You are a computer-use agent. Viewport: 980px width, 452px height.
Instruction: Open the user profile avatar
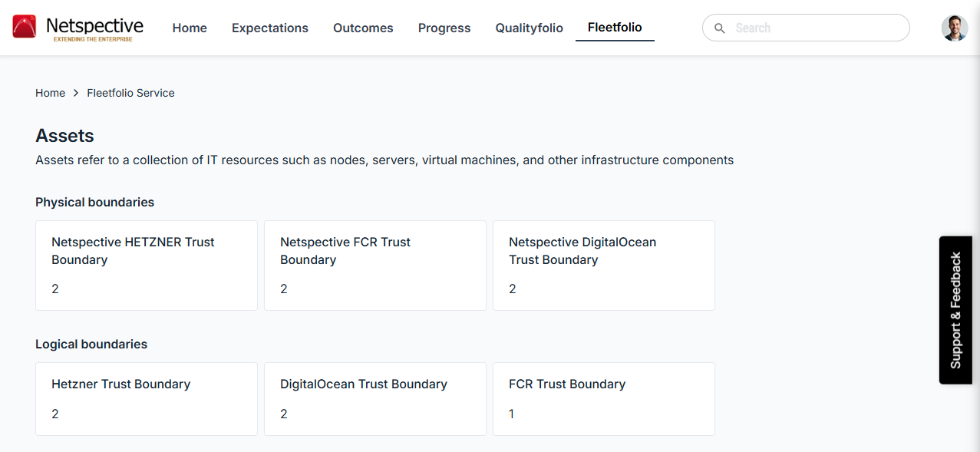tap(955, 28)
